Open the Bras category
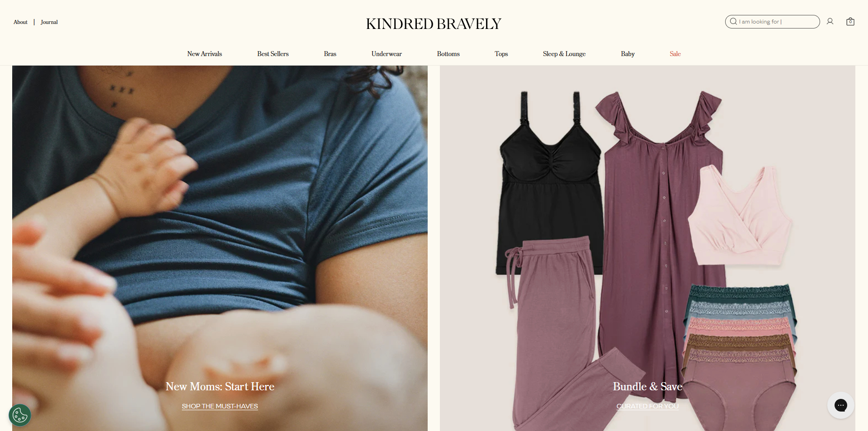The height and width of the screenshot is (431, 868). (330, 54)
